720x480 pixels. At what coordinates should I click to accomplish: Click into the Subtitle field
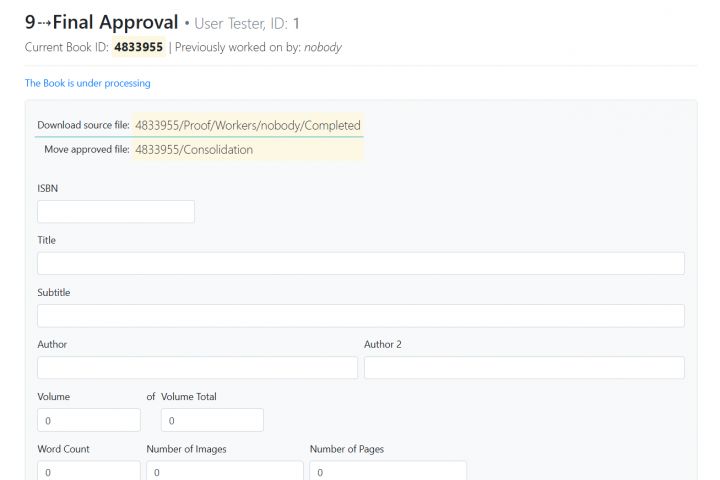360,316
